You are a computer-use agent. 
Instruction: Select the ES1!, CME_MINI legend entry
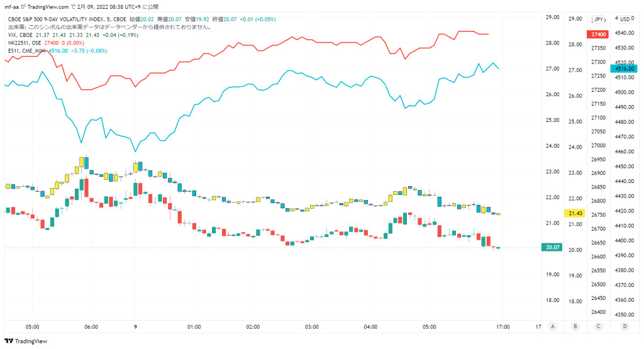26,50
